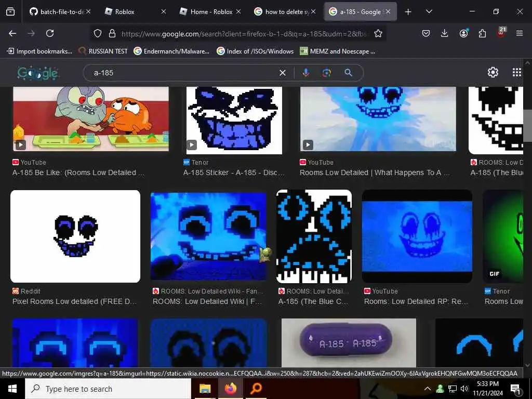
Task: Open tracking protection shield icon
Action: pyautogui.click(x=98, y=33)
